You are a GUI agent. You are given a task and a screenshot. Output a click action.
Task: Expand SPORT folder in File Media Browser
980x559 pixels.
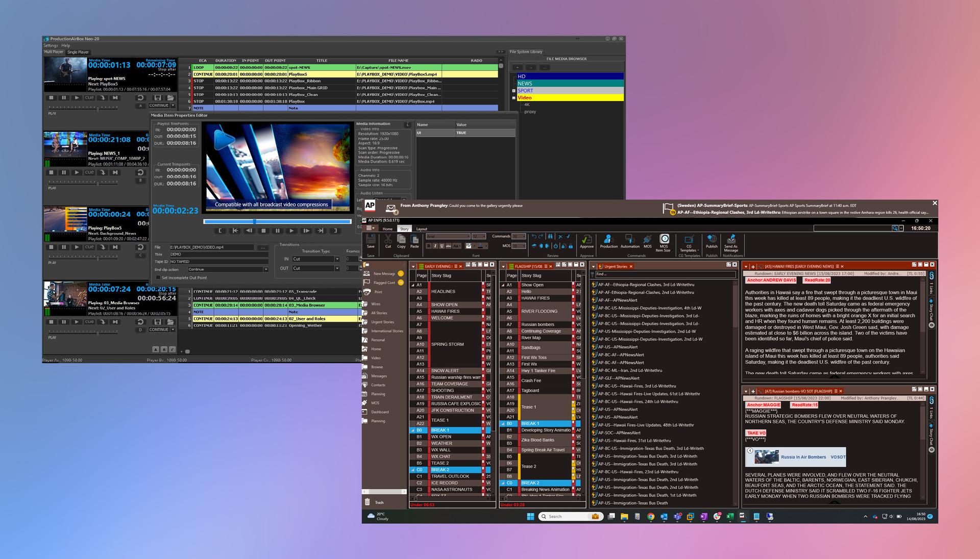[x=513, y=91]
